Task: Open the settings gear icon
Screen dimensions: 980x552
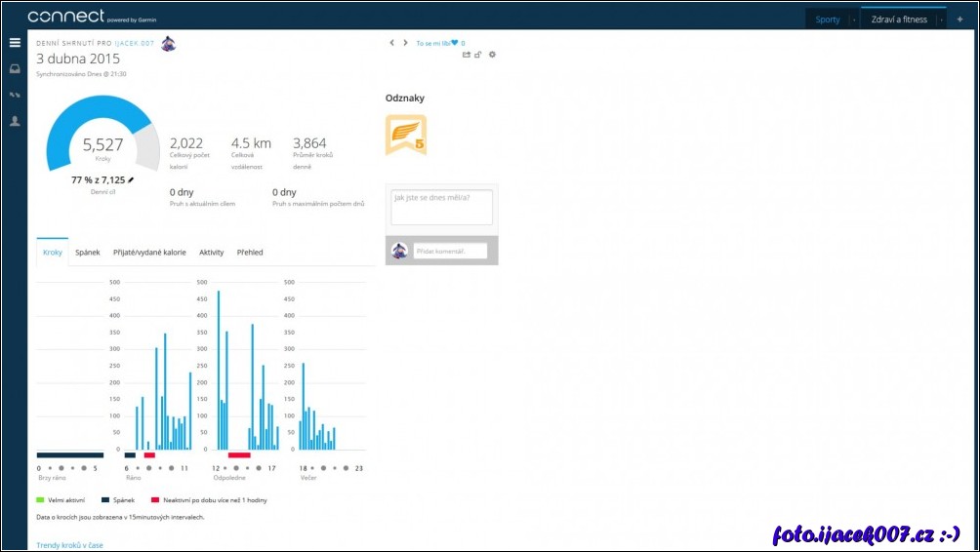Action: click(492, 55)
